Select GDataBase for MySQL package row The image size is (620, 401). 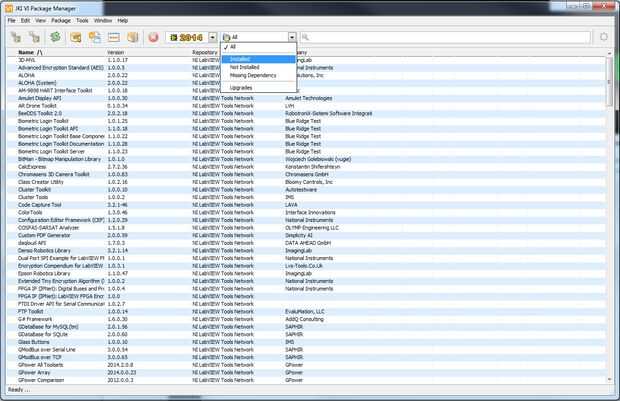(x=306, y=327)
